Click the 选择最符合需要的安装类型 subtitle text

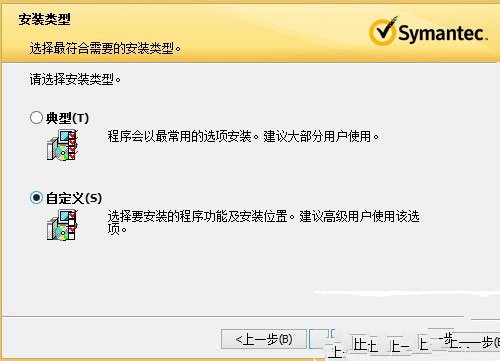tap(105, 49)
